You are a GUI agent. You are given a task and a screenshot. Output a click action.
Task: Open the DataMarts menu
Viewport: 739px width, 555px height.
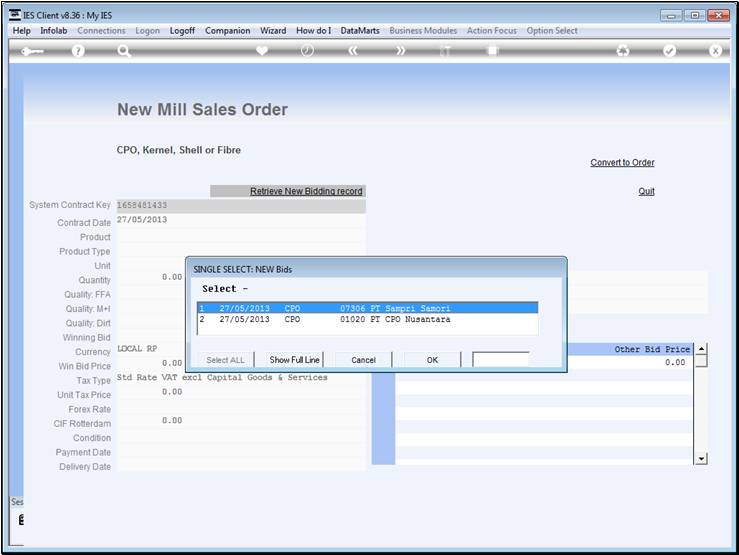tap(360, 31)
